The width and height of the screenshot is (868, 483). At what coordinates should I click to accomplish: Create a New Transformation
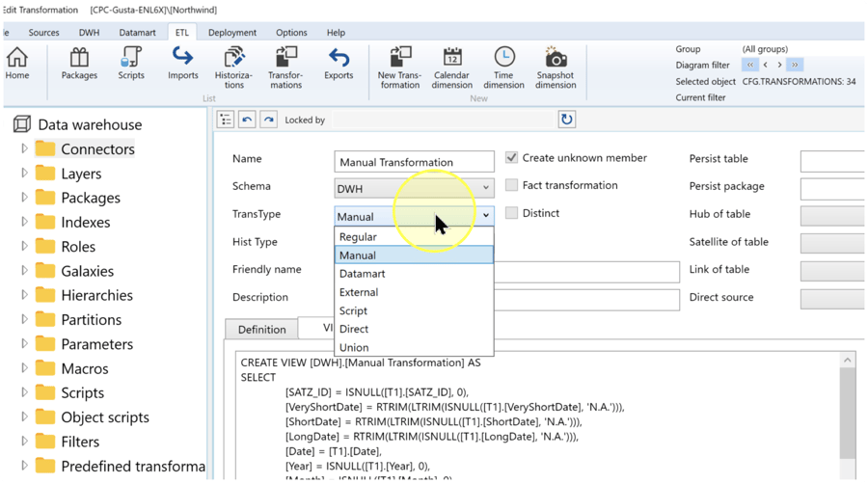click(x=399, y=68)
